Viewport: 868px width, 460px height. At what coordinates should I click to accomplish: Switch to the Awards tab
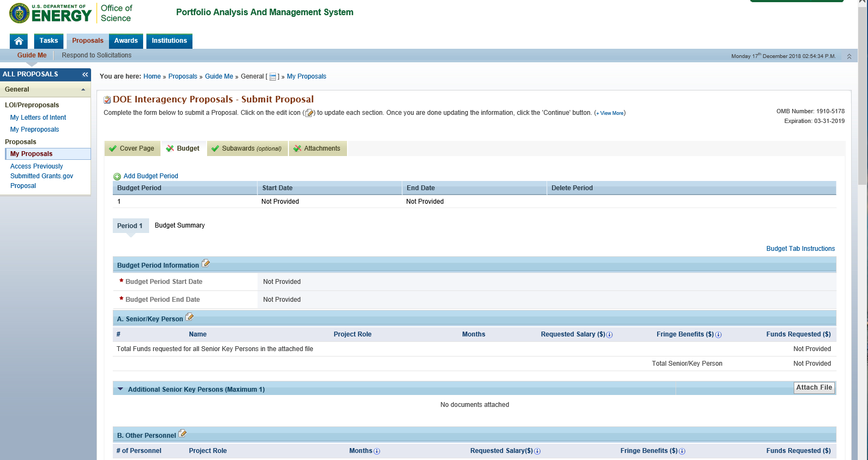tap(126, 41)
